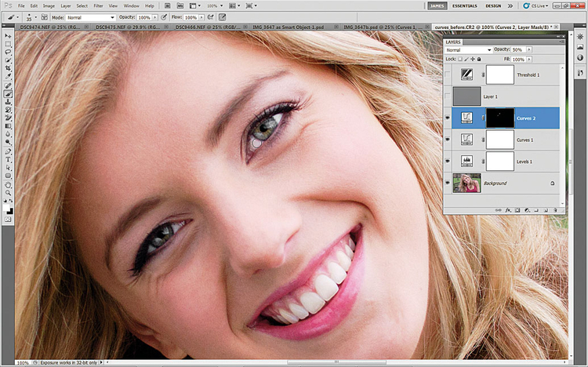
Task: Select the Move tool
Action: (x=8, y=36)
